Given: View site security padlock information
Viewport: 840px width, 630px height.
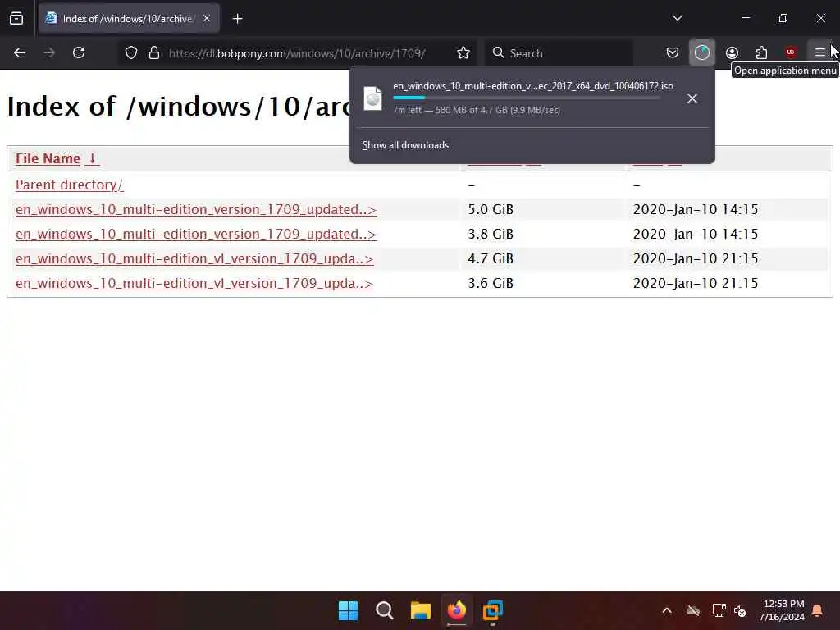Looking at the screenshot, I should tap(154, 52).
